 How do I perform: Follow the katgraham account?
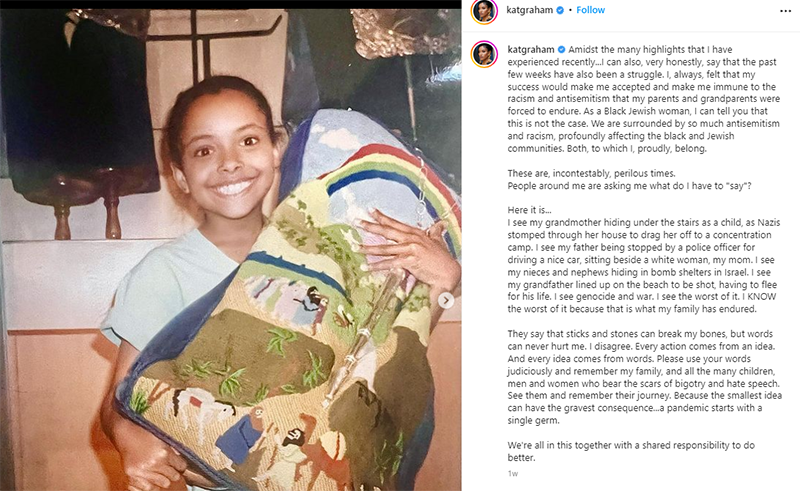pyautogui.click(x=590, y=10)
